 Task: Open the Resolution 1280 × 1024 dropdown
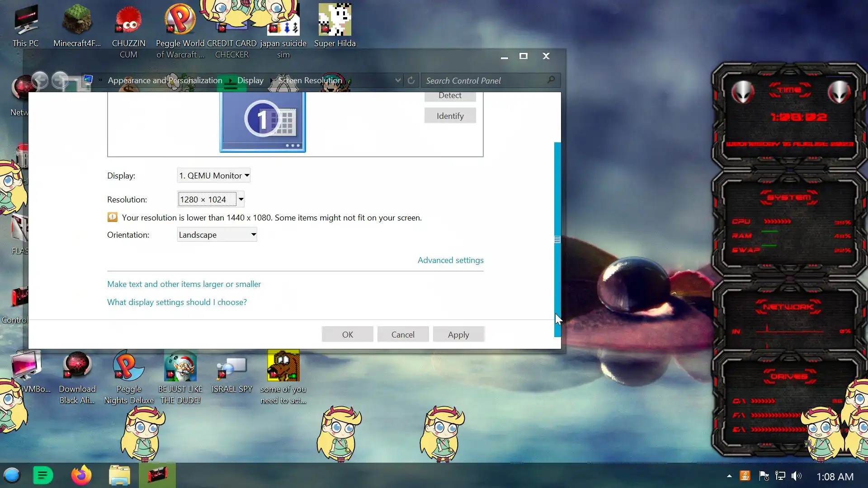click(x=211, y=199)
